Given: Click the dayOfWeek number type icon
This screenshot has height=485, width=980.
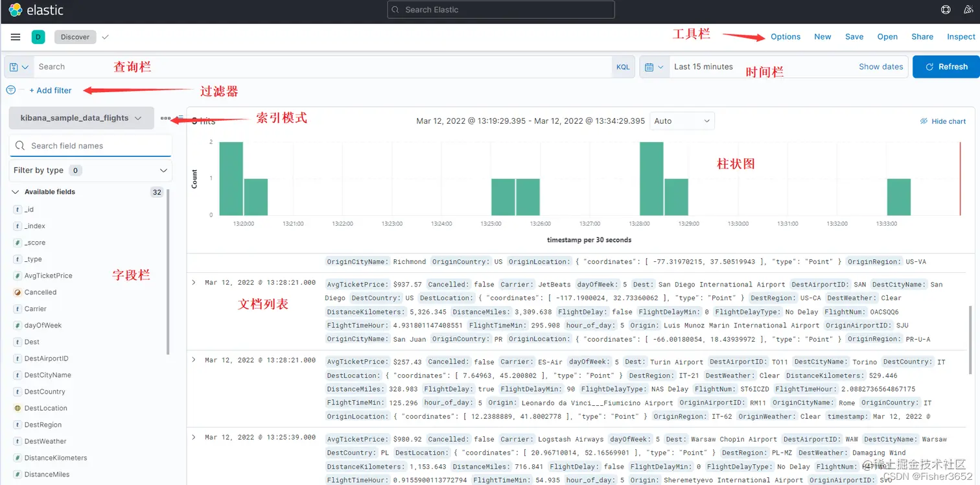Looking at the screenshot, I should click(x=17, y=325).
